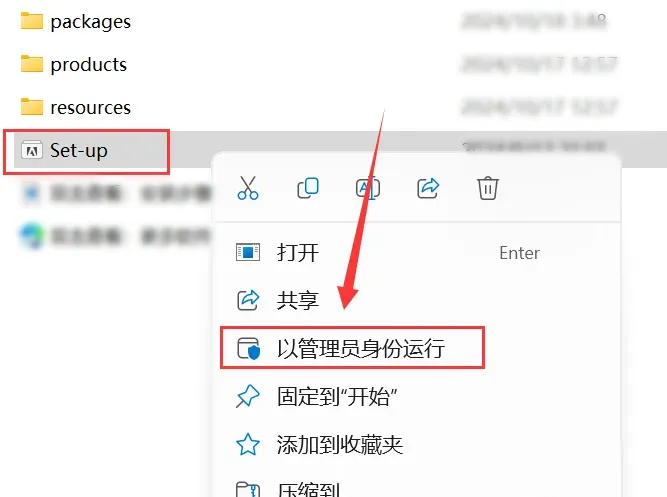Select the resources folder name
The width and height of the screenshot is (667, 497).
[91, 107]
